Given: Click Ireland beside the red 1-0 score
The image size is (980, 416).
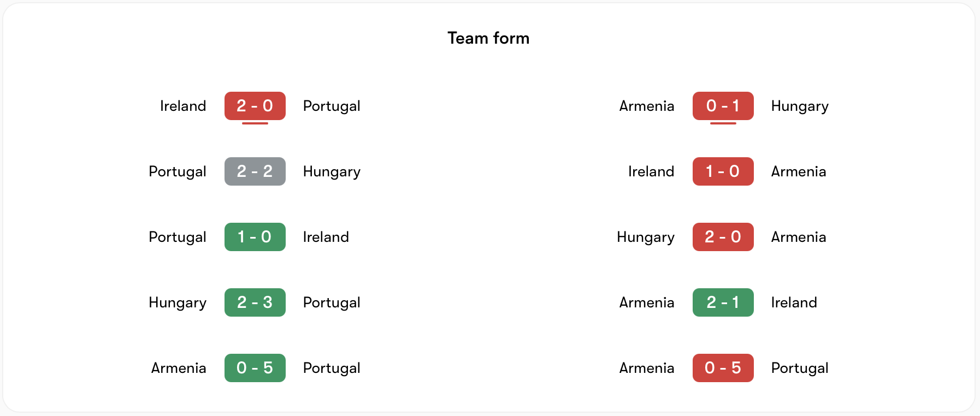Looking at the screenshot, I should click(651, 171).
